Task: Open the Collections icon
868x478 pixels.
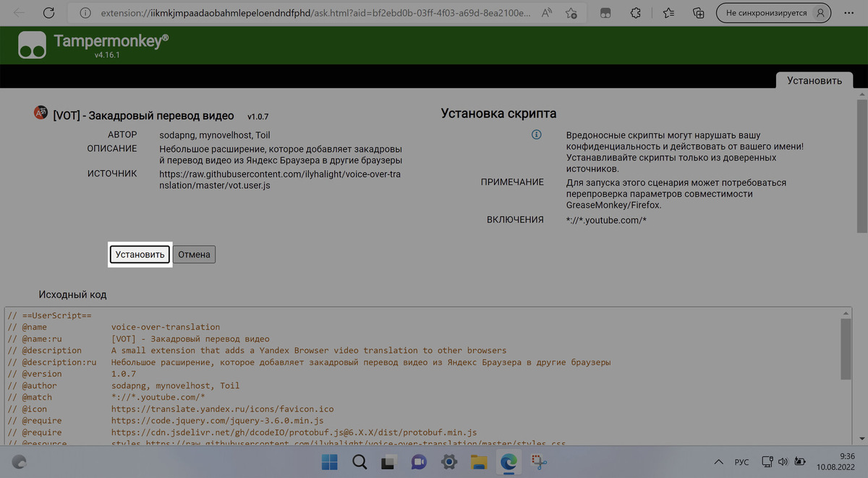Action: (699, 13)
